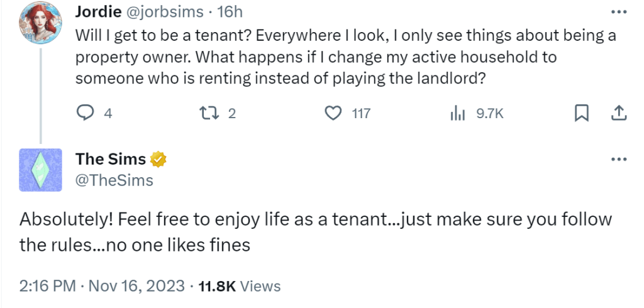The width and height of the screenshot is (644, 308).
Task: Click the verified badge next to The Sims
Action: click(x=159, y=160)
